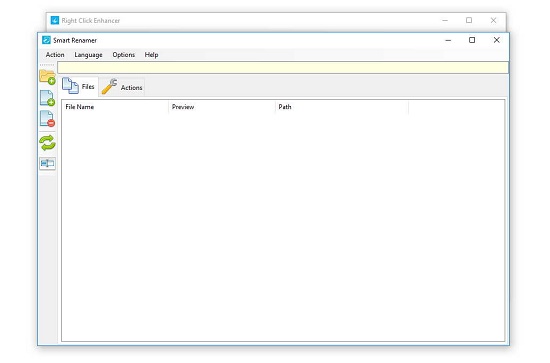This screenshot has width=550, height=363.
Task: Minimize the Smart Renamer window
Action: tap(448, 40)
